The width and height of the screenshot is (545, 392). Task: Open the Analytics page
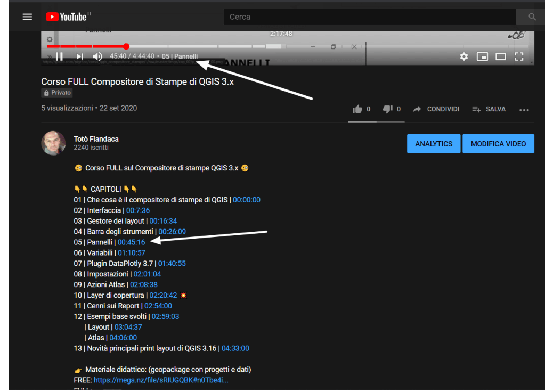tap(434, 144)
